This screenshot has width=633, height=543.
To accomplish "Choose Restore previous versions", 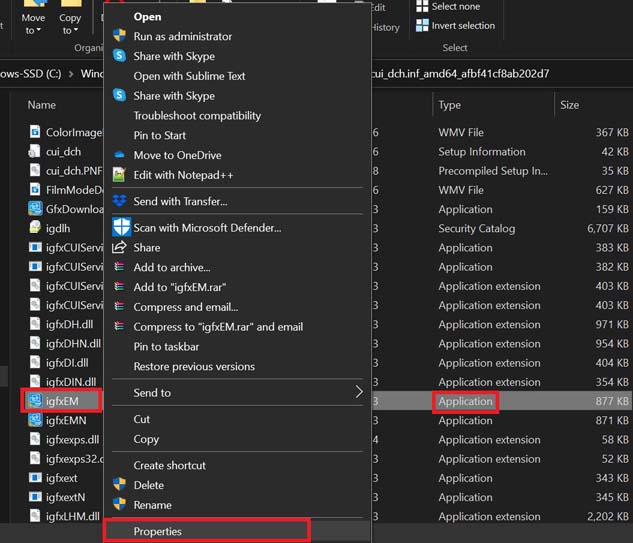I will (x=194, y=367).
